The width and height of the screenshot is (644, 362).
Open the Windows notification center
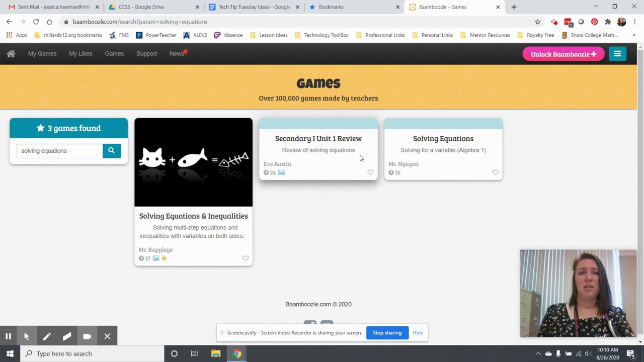pos(630,353)
